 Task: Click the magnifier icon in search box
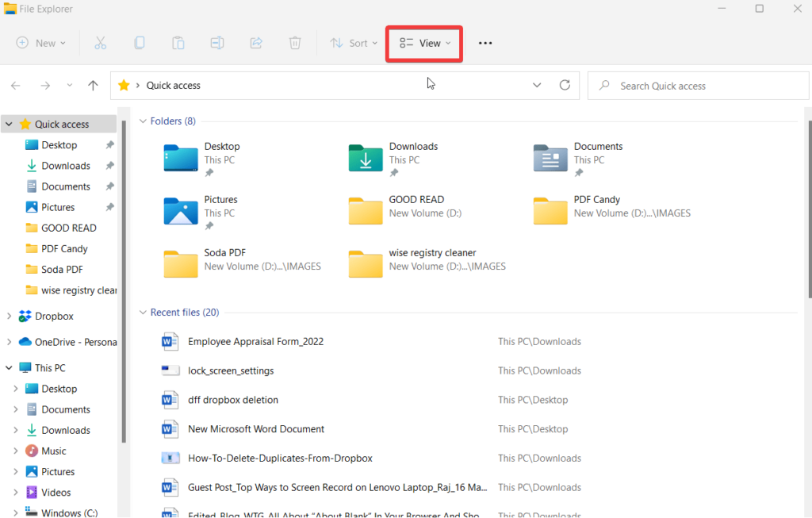tap(604, 86)
